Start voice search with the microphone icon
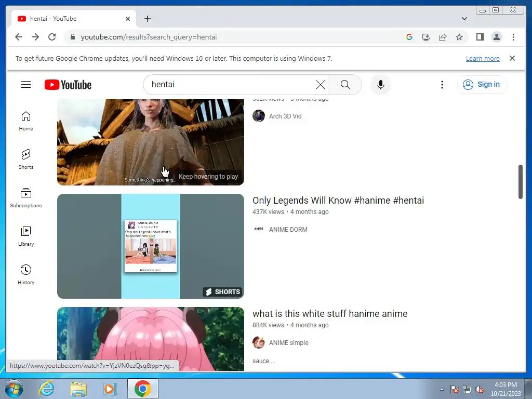The image size is (532, 399). (x=381, y=85)
